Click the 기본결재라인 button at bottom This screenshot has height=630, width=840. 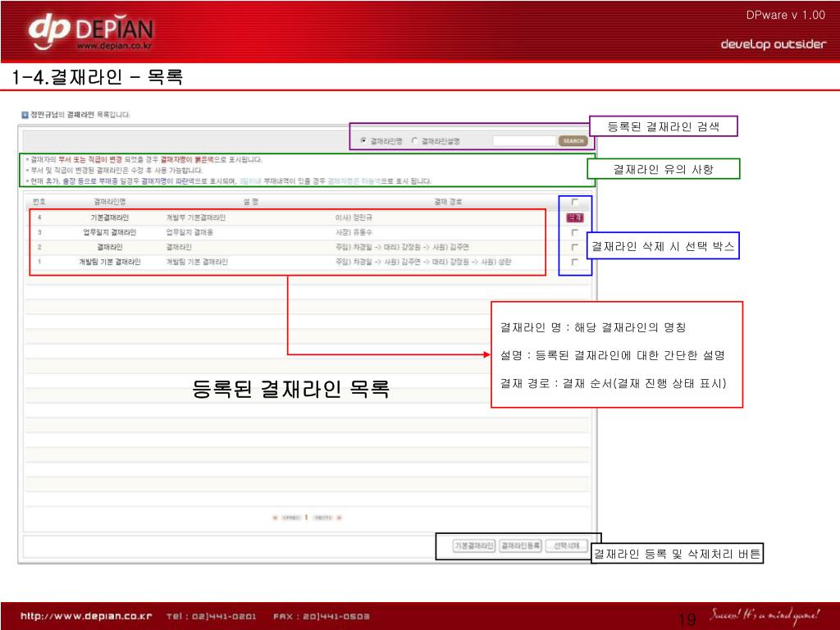475,546
